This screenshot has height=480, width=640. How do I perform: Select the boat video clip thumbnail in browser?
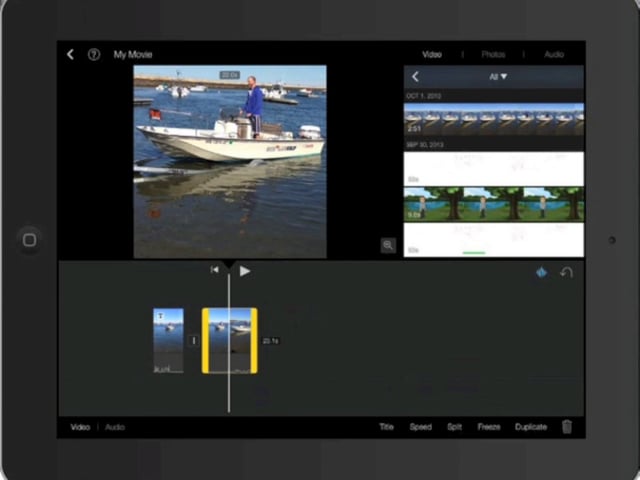494,119
